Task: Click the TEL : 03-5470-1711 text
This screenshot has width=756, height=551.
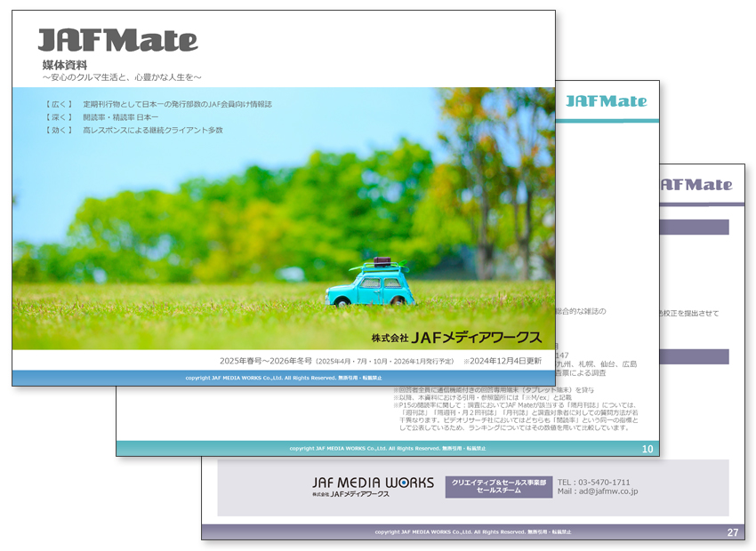Action: pos(593,482)
